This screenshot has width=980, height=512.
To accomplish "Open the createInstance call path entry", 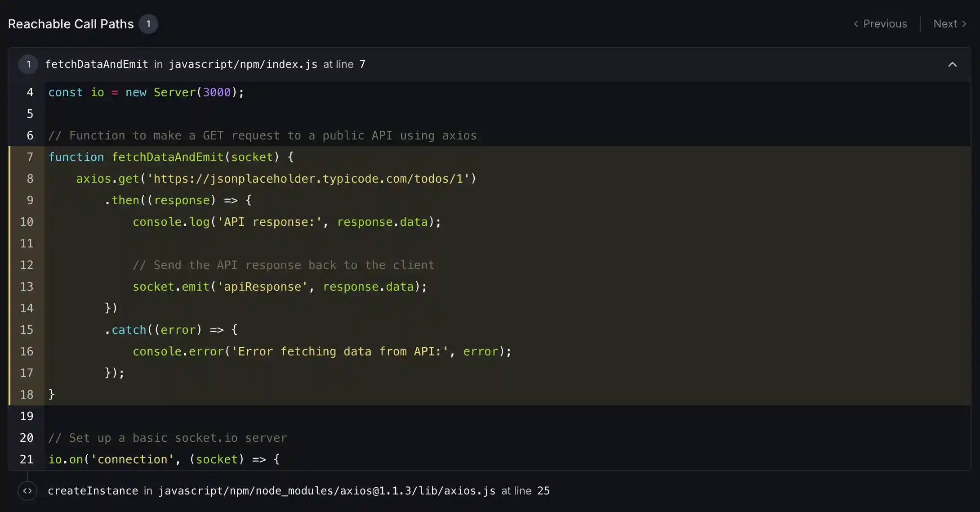I will click(93, 491).
